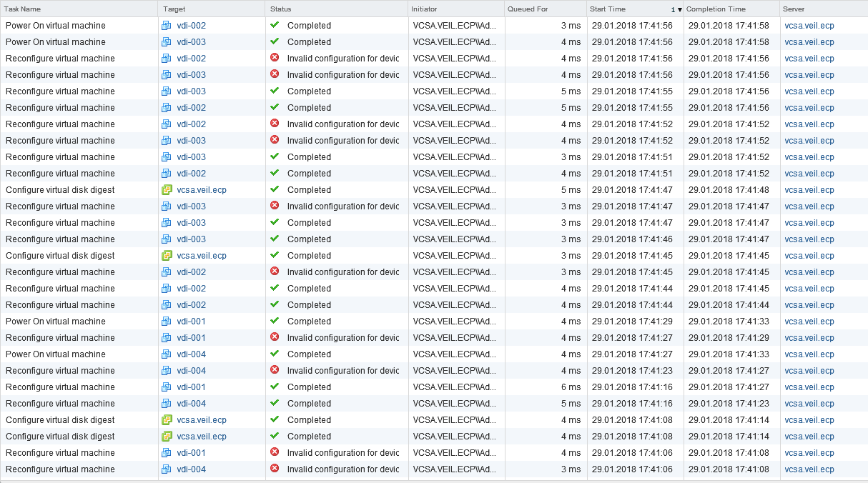Screen dimensions: 868x483
Task: Open the vdi-004 link in the Power On row
Action: [x=191, y=354]
